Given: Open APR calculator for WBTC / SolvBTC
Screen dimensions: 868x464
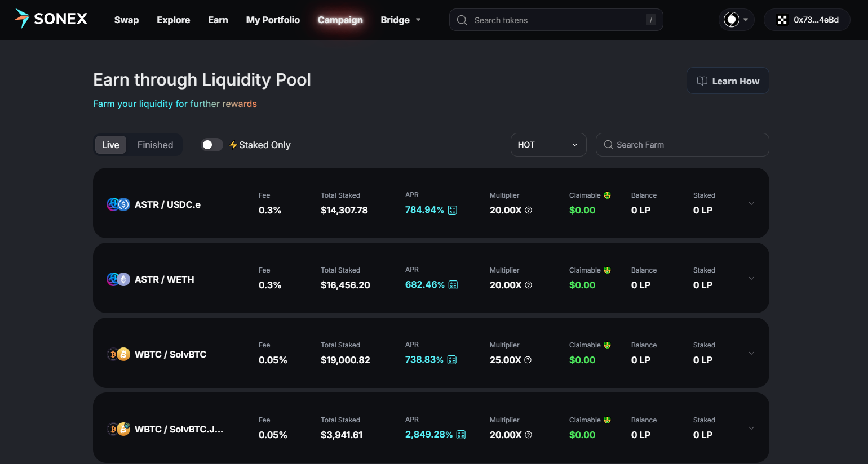Looking at the screenshot, I should pyautogui.click(x=452, y=360).
